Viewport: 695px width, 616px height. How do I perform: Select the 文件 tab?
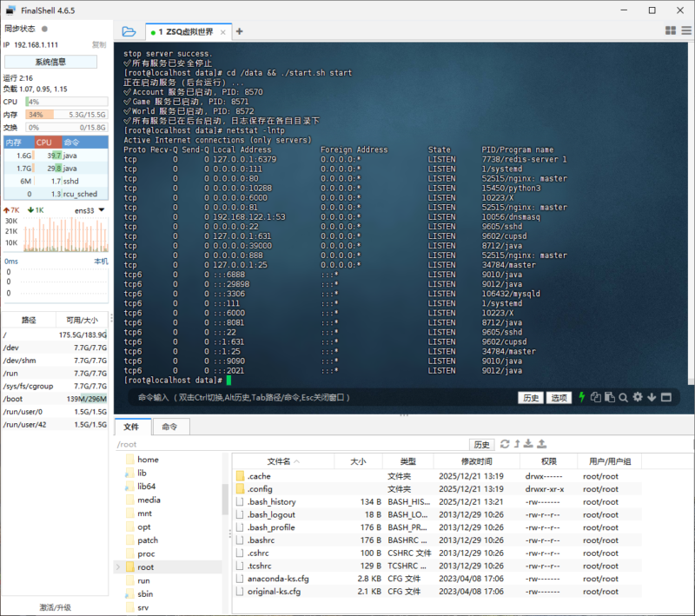[131, 427]
